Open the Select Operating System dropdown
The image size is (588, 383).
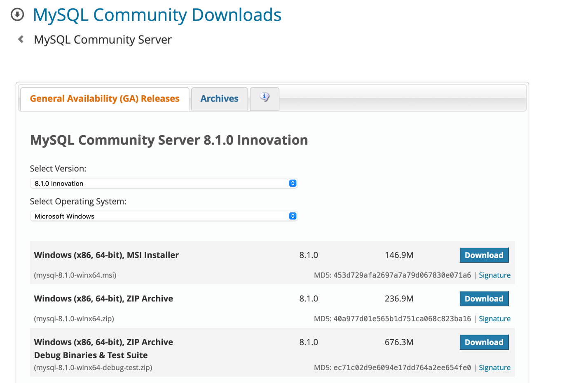pos(164,216)
